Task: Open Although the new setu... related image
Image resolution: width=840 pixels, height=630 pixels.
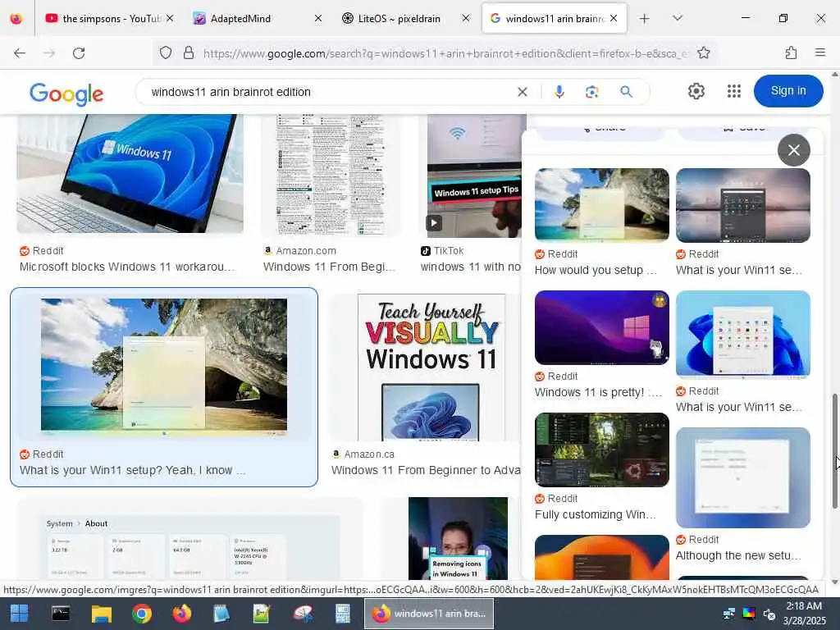Action: (742, 477)
